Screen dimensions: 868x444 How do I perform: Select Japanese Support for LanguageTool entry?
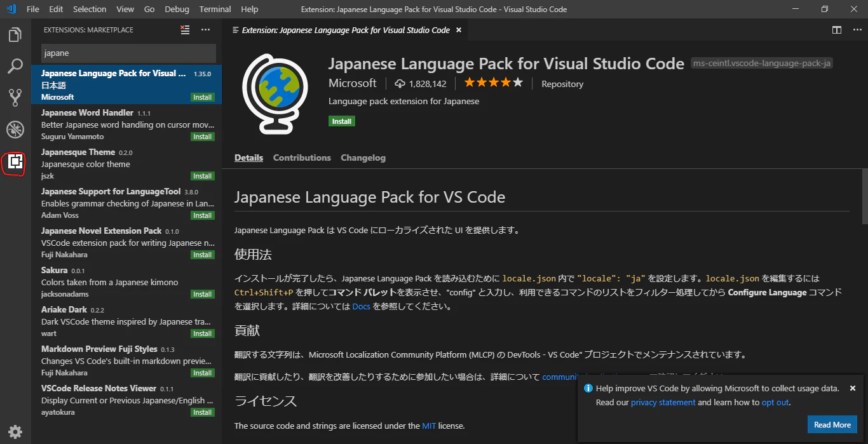[x=126, y=203]
